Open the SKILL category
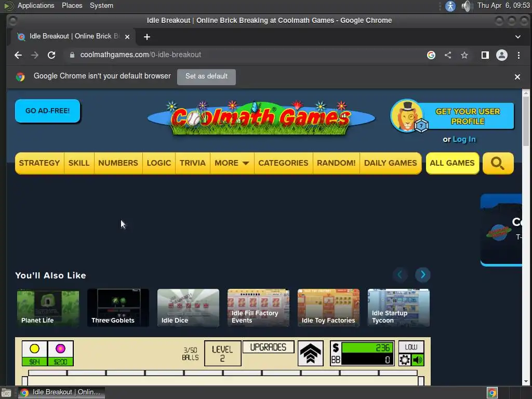532x399 pixels. [x=79, y=163]
